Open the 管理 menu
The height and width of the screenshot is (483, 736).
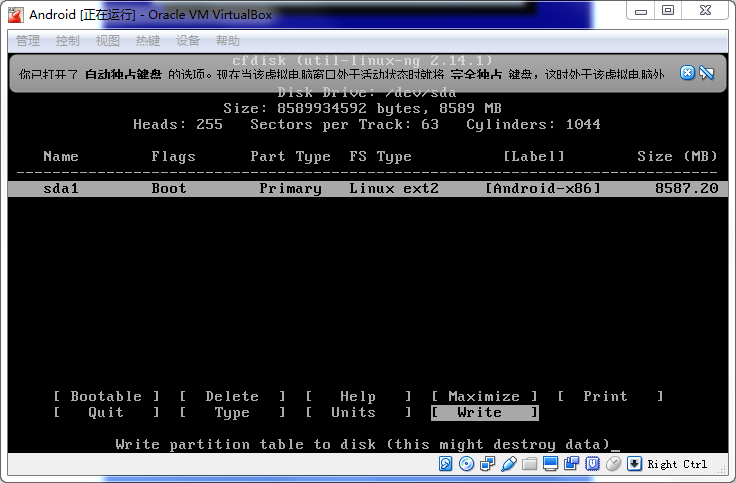point(28,41)
